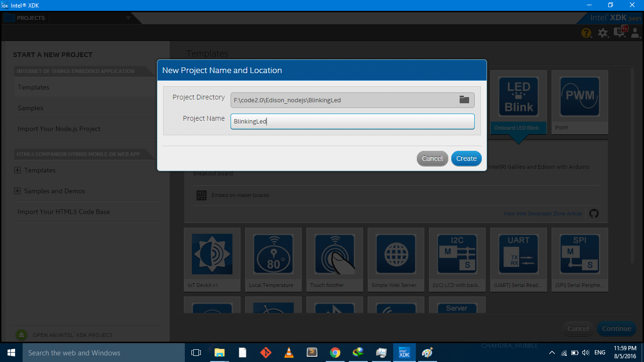644x362 pixels.
Task: Select the SPI Serial Peripheral template
Action: click(x=579, y=260)
